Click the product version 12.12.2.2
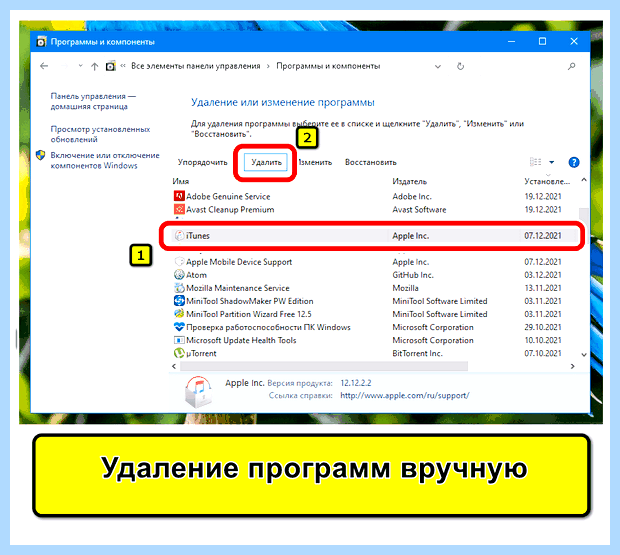 356,383
